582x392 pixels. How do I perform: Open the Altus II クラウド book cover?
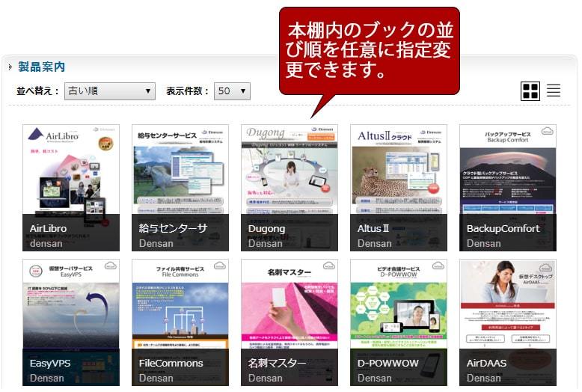(398, 188)
